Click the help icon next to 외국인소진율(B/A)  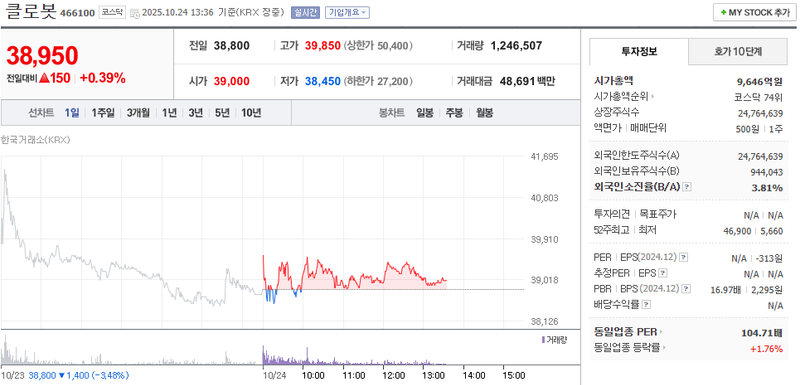pos(687,187)
